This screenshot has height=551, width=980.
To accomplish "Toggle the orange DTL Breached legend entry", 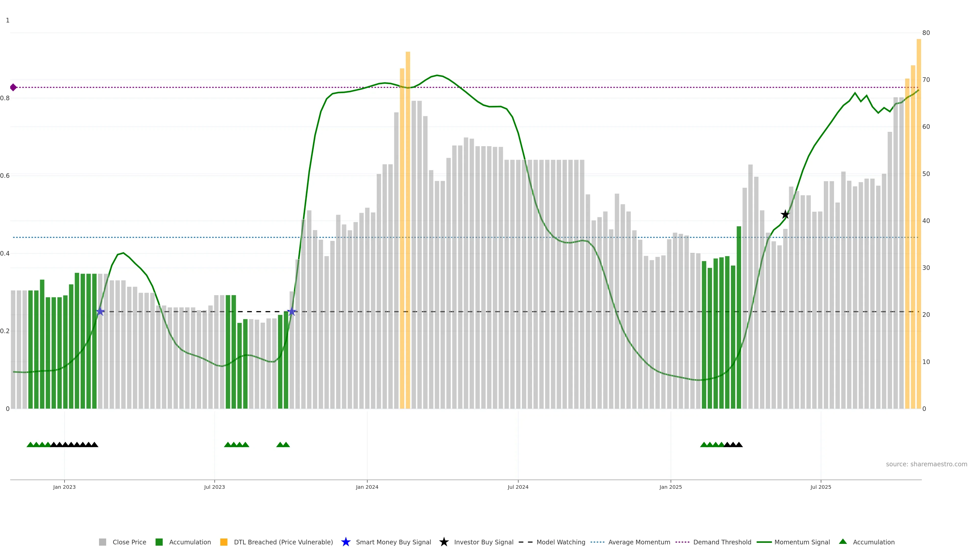I will pos(224,542).
